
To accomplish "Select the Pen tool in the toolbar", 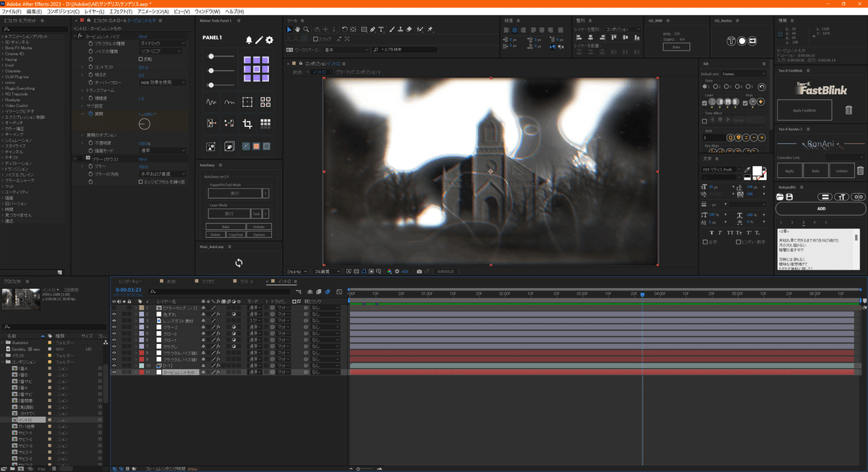I will click(x=373, y=30).
